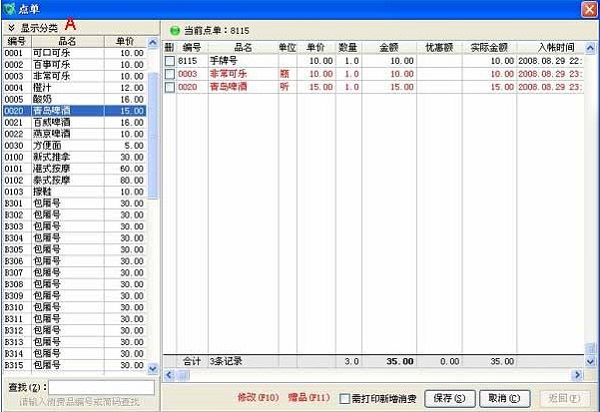Click the order table scroll-down arrow
Image resolution: width=600 pixels, height=412 pixels.
590,361
